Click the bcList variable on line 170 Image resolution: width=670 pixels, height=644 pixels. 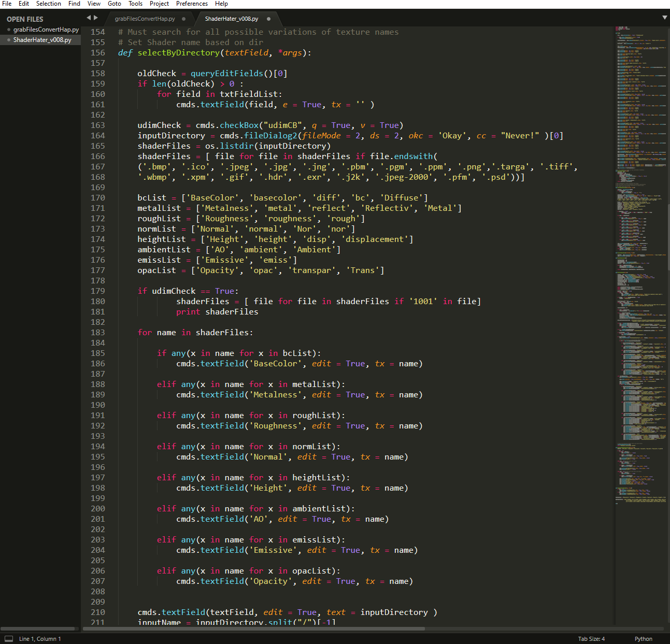coord(152,198)
